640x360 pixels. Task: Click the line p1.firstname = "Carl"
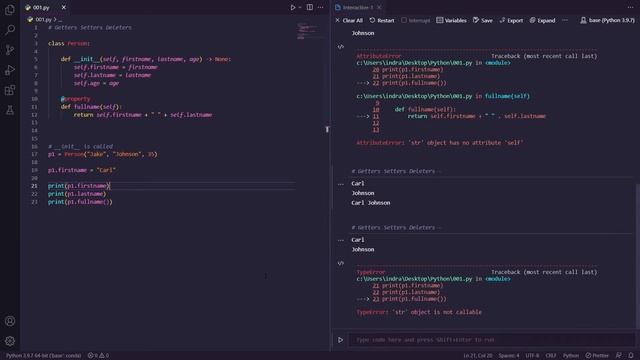click(82, 170)
